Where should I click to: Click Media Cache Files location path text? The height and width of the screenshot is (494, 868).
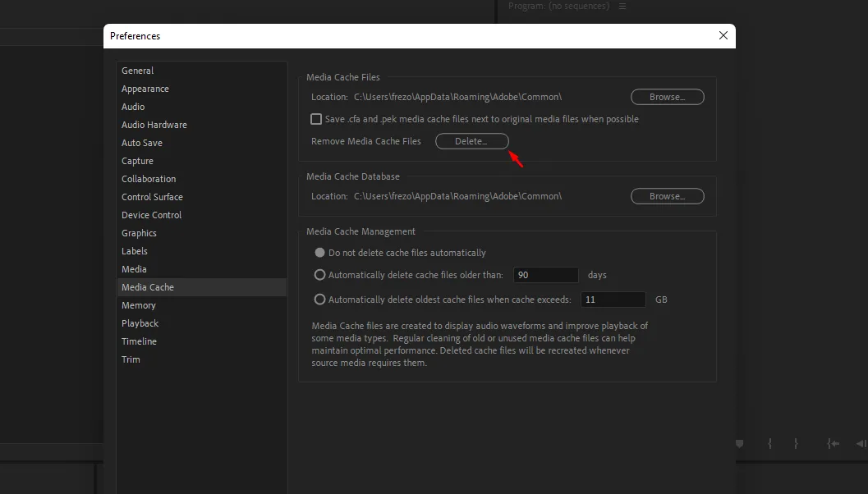[457, 97]
